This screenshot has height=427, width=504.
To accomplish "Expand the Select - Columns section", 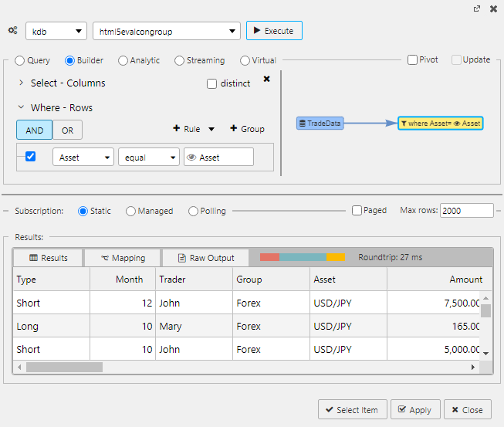I will click(22, 83).
